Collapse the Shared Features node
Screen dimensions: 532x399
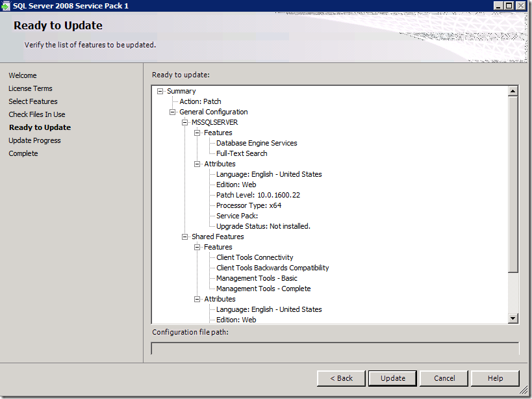click(184, 237)
